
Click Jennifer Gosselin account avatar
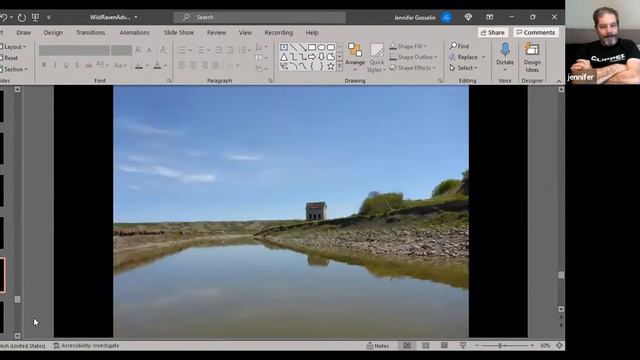click(x=447, y=18)
